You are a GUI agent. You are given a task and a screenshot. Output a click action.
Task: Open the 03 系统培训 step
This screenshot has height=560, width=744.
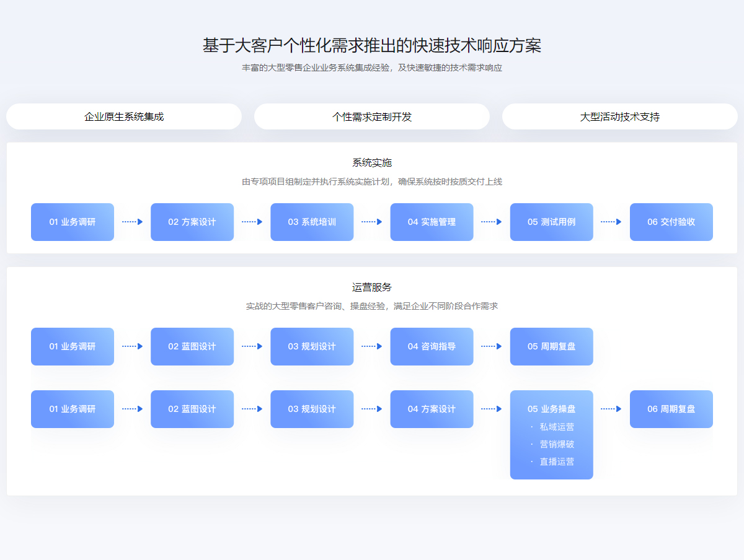pyautogui.click(x=312, y=222)
